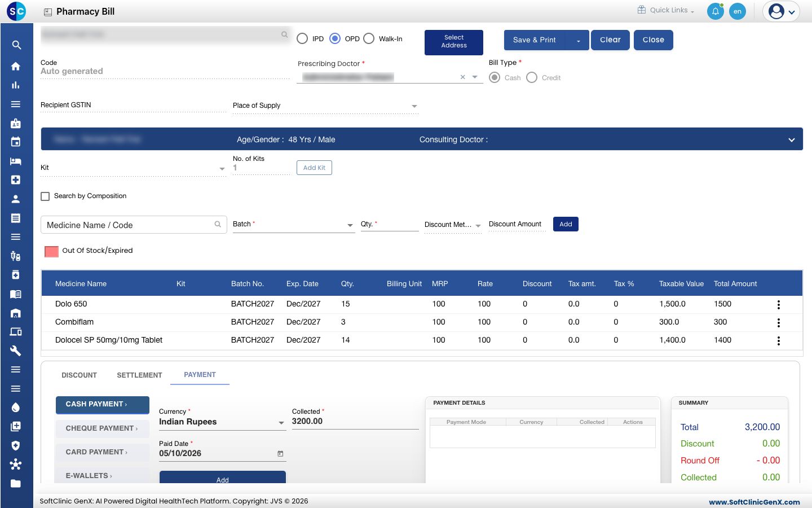812x508 pixels.
Task: Click the Medicine Name / Code search field
Action: point(134,225)
